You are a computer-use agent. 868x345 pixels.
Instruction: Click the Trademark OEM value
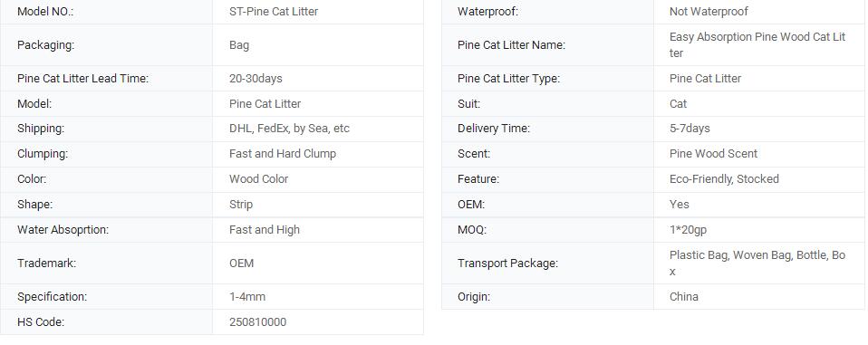[241, 264]
